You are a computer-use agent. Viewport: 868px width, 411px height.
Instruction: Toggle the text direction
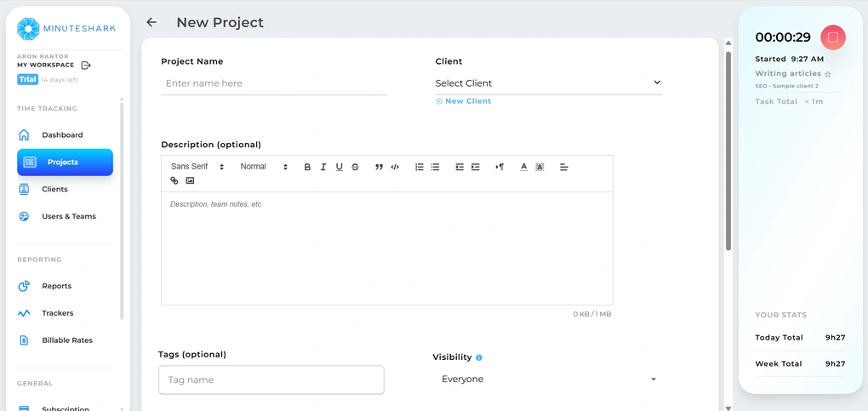tap(500, 167)
